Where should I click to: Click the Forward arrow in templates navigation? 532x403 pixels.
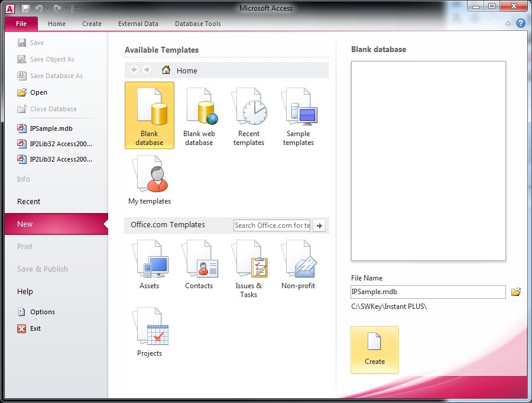pos(147,70)
